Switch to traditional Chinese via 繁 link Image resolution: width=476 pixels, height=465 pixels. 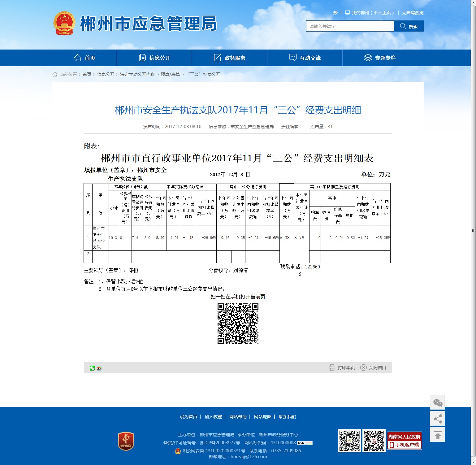click(x=335, y=13)
